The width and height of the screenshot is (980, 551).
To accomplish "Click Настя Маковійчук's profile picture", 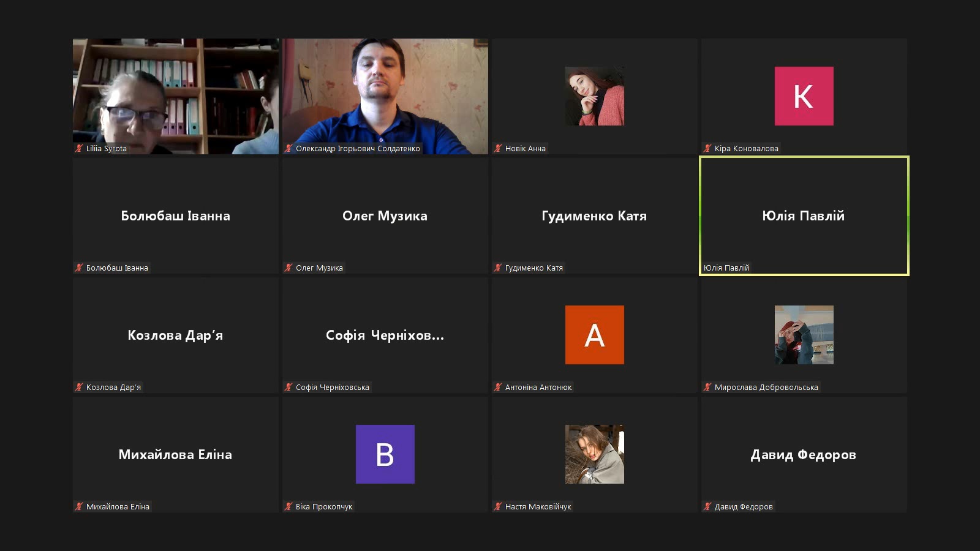I will pos(594,454).
